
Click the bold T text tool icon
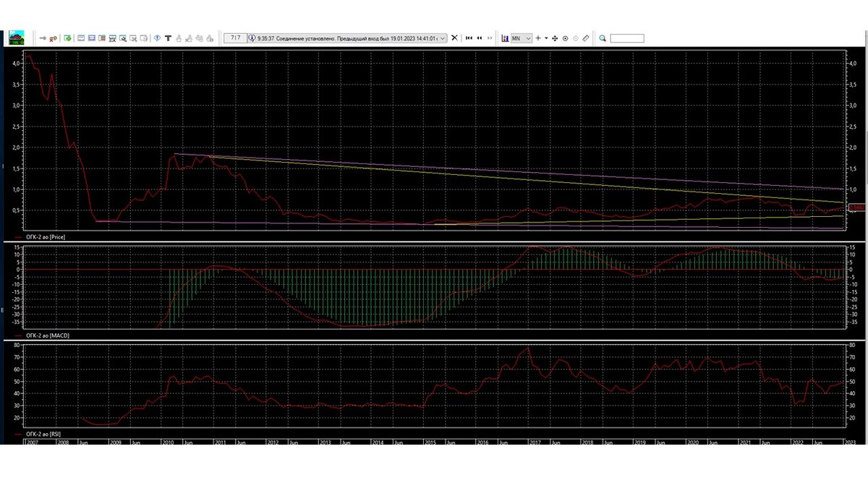pos(168,38)
